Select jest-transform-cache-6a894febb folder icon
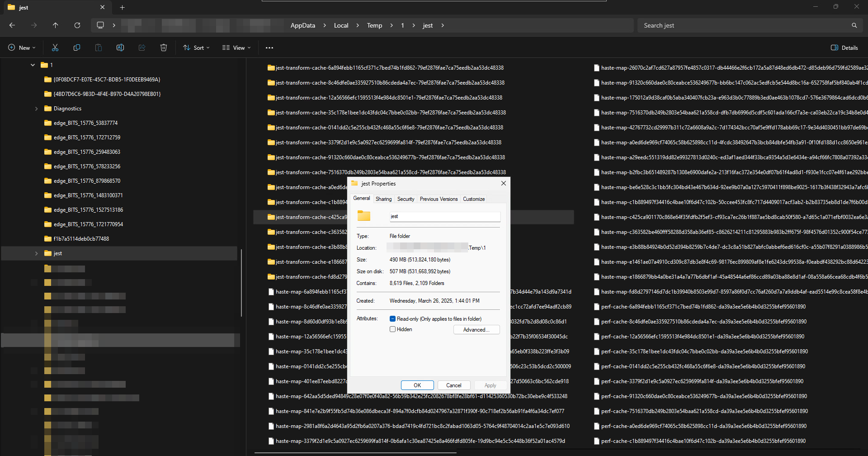Screen dimensions: 868x456 coord(271,68)
